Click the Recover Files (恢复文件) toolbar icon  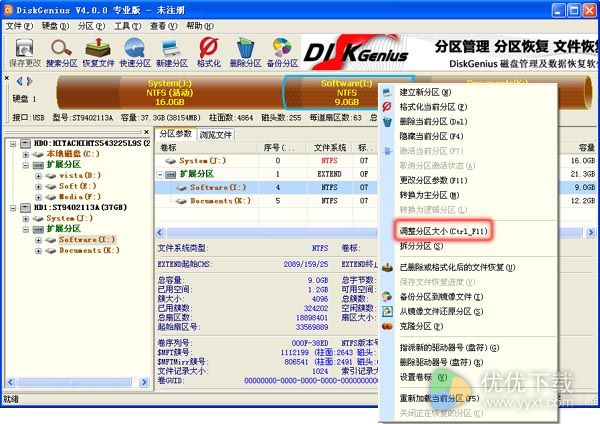[x=98, y=53]
